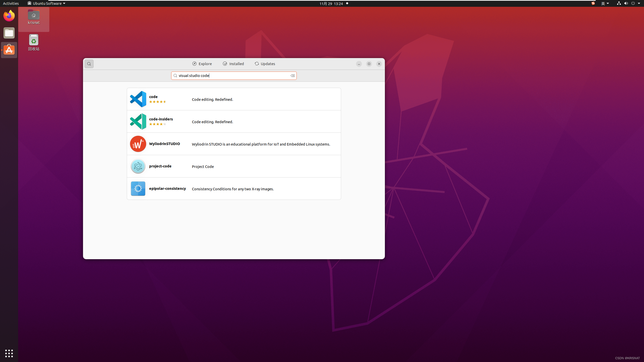The image size is (644, 362).
Task: Click the red WyliodrinSTUDIO icon
Action: [138, 144]
